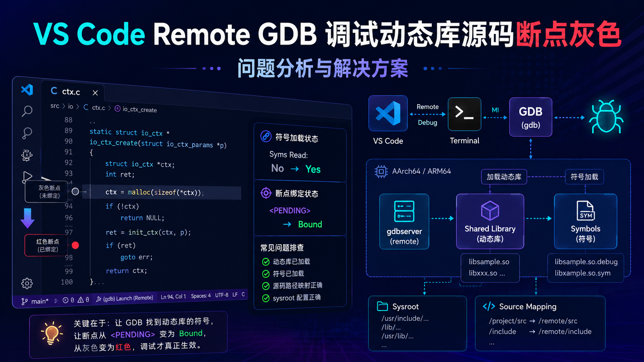Image resolution: width=644 pixels, height=362 pixels.
Task: Open the C language mode selector in the status bar
Action: pyautogui.click(x=243, y=294)
